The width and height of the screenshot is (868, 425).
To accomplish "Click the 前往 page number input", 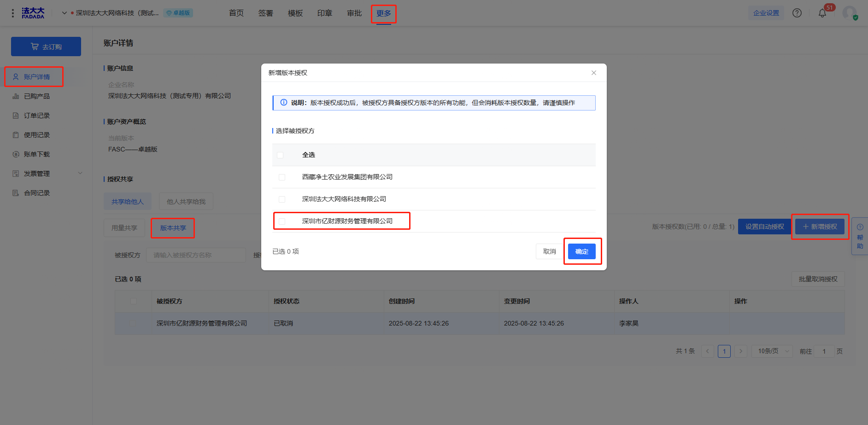I will coord(824,351).
